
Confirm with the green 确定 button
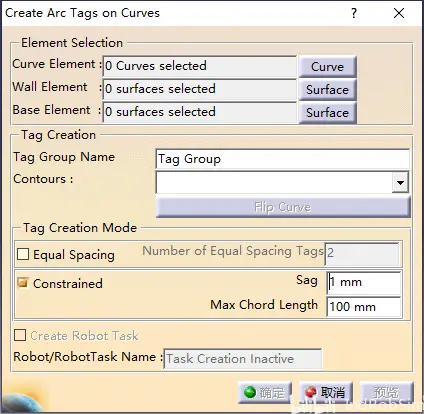click(265, 392)
